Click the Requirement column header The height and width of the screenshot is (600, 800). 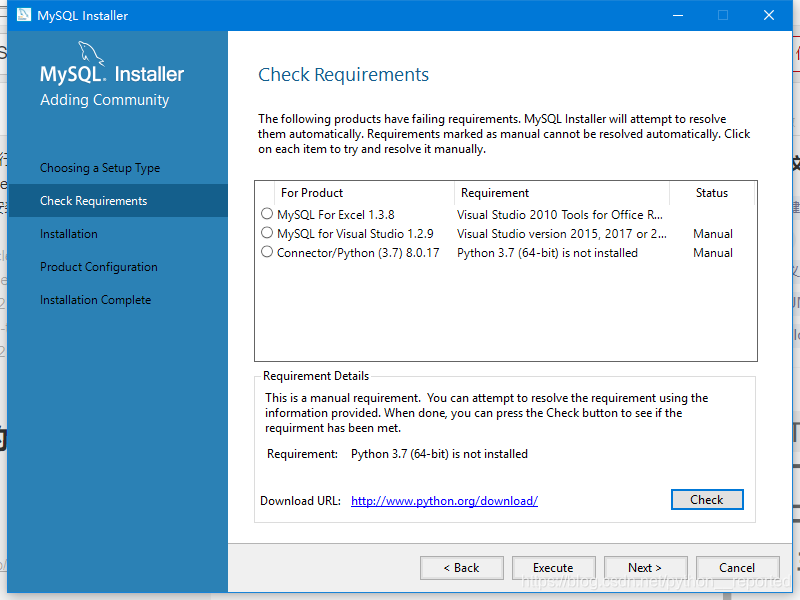pos(562,193)
